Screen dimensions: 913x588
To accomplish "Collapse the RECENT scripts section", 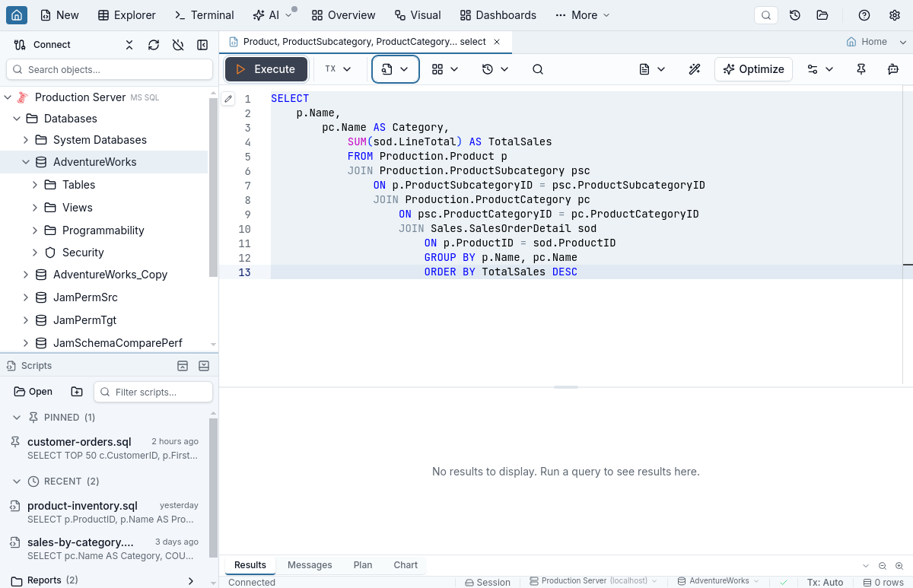I will 17,482.
